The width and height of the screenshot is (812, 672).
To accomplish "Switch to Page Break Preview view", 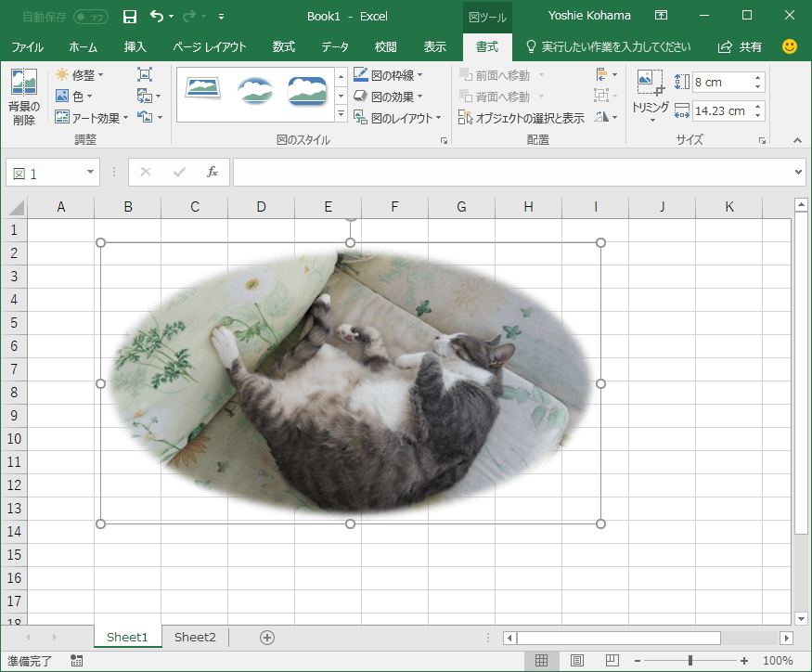I will pos(612,660).
